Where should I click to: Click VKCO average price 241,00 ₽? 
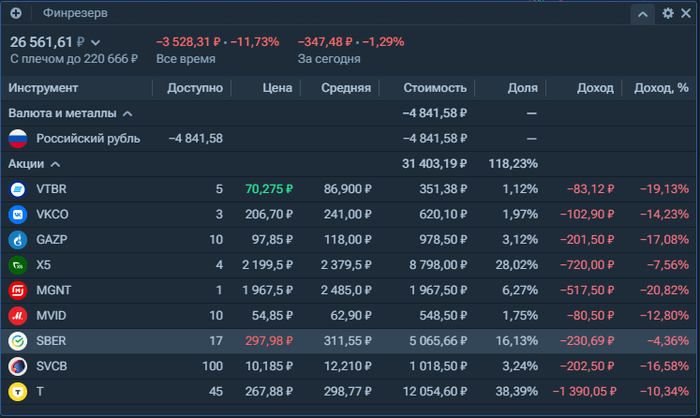click(347, 214)
